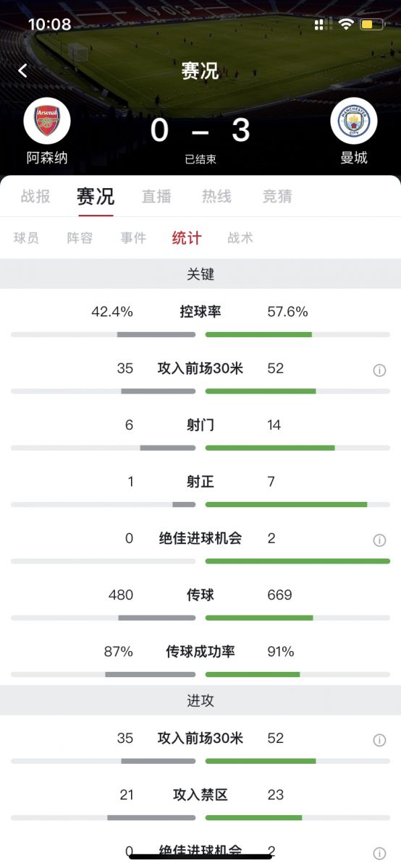Image resolution: width=401 pixels, height=868 pixels.
Task: Open the 竞猜 tab
Action: click(277, 197)
